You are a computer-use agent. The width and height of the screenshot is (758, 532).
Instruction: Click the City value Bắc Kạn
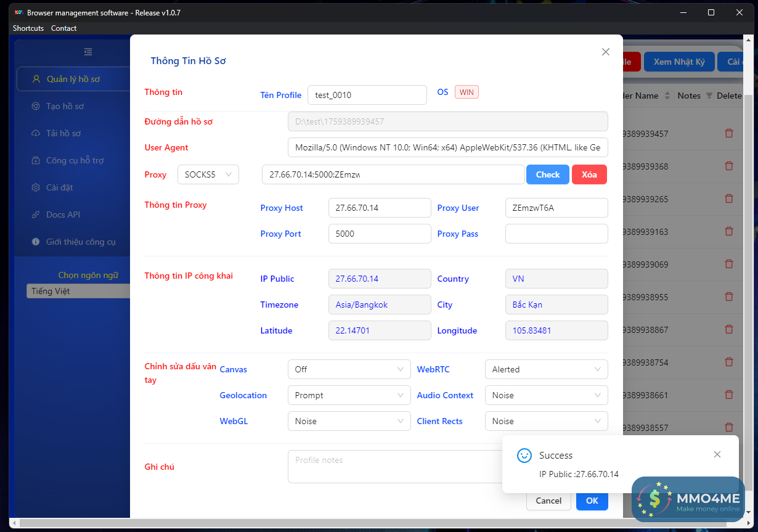coord(556,305)
